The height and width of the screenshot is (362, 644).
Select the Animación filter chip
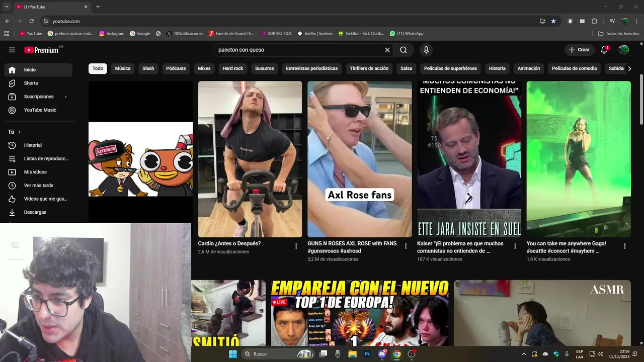[529, 68]
